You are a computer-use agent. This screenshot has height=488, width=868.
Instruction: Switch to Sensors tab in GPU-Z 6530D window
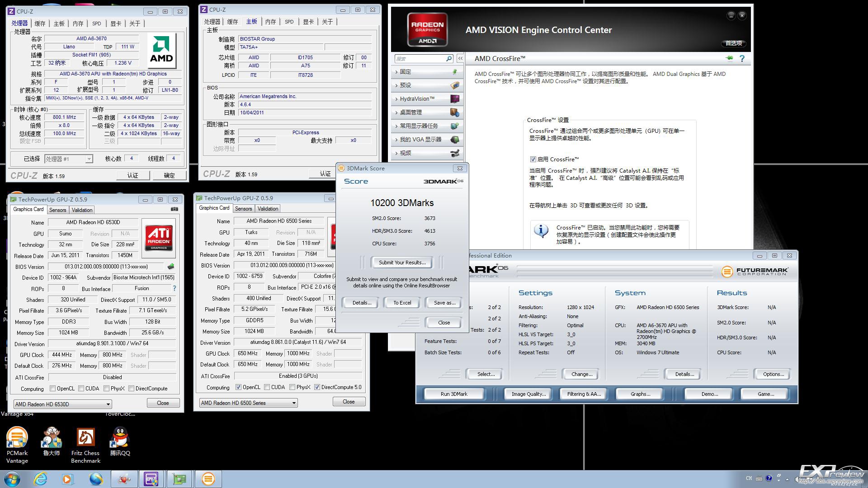(57, 210)
